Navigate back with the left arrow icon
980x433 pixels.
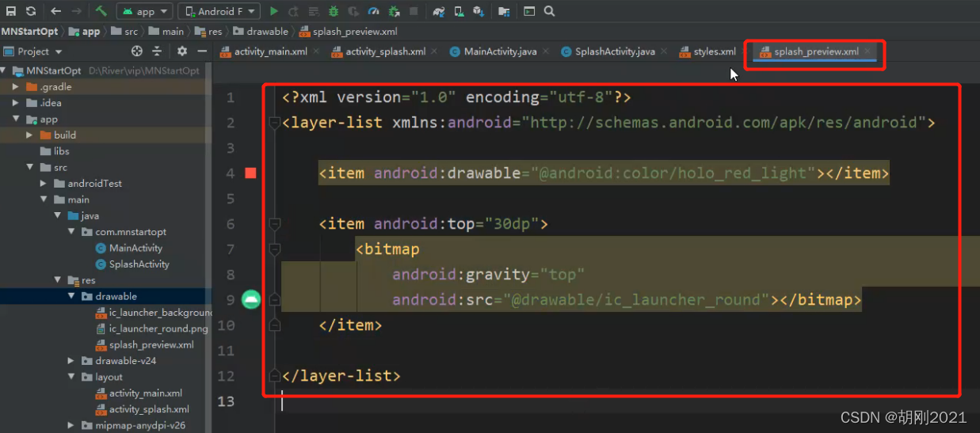(55, 11)
